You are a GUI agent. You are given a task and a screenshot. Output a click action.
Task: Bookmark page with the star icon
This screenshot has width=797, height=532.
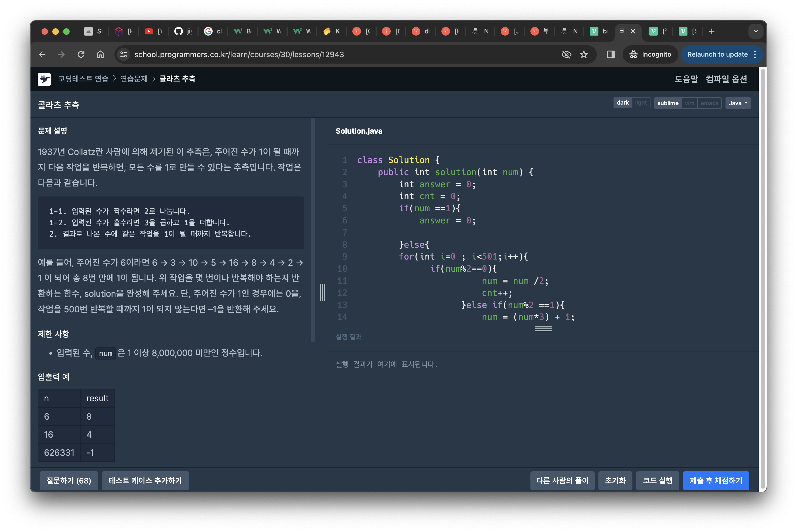pos(584,54)
